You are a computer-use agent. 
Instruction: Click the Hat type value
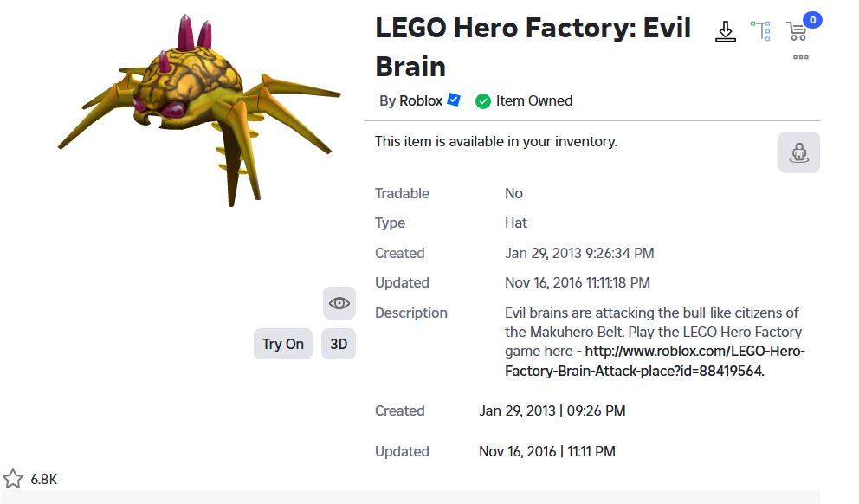click(x=515, y=223)
